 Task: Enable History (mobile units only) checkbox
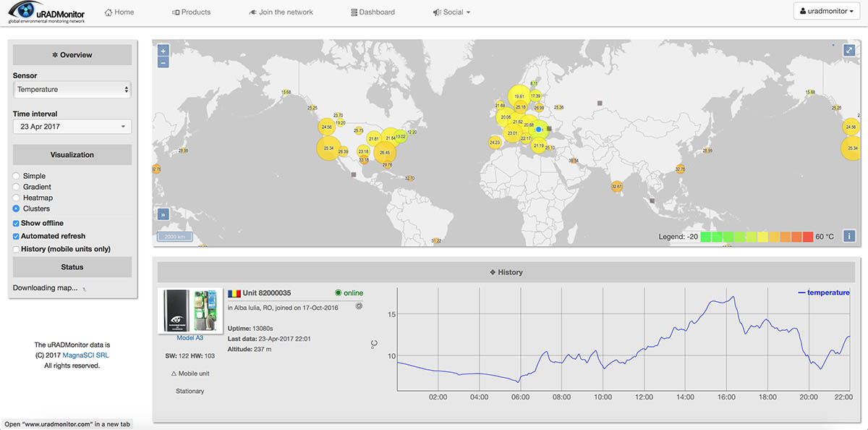click(15, 249)
